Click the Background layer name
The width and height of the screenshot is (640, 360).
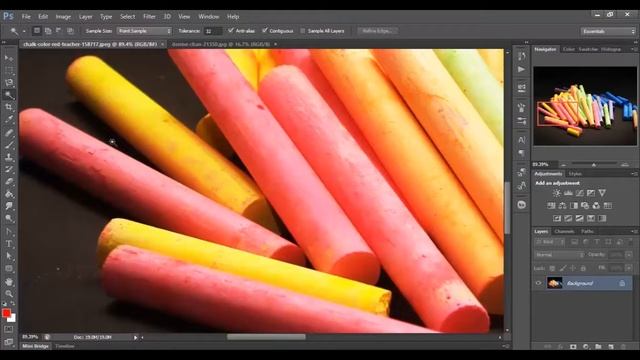[x=580, y=283]
